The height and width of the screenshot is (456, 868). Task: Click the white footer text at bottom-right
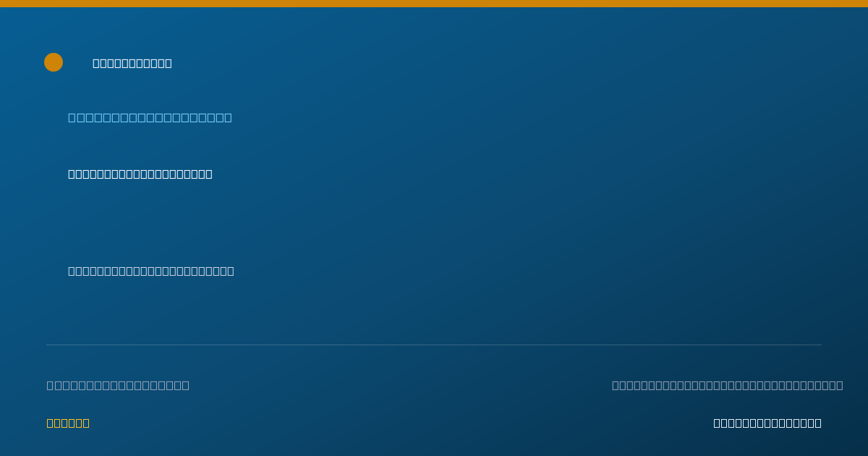(767, 423)
